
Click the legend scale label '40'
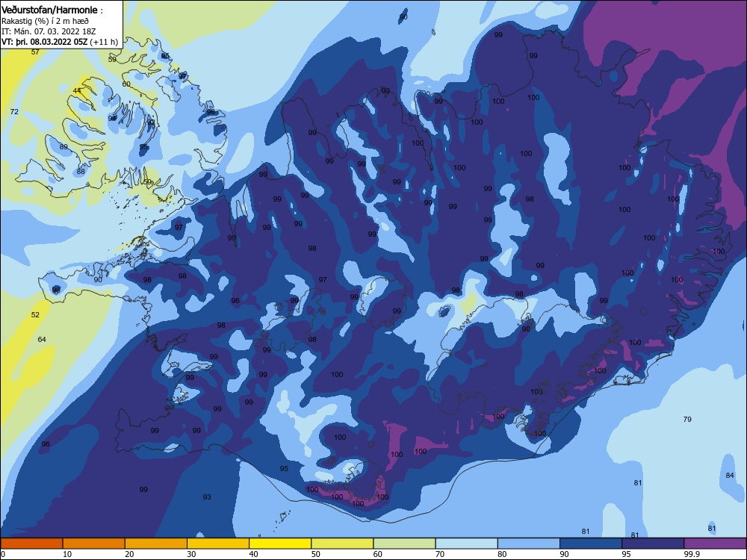click(253, 554)
